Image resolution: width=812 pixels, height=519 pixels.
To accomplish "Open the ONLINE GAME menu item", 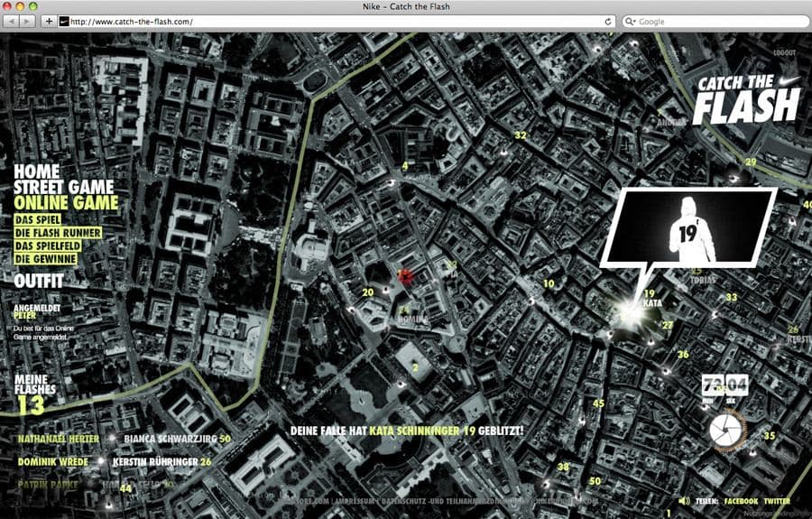I will (66, 203).
